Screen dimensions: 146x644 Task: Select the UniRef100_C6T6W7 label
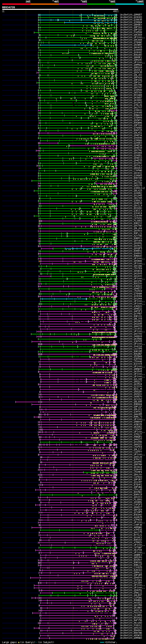pyautogui.click(x=131, y=548)
